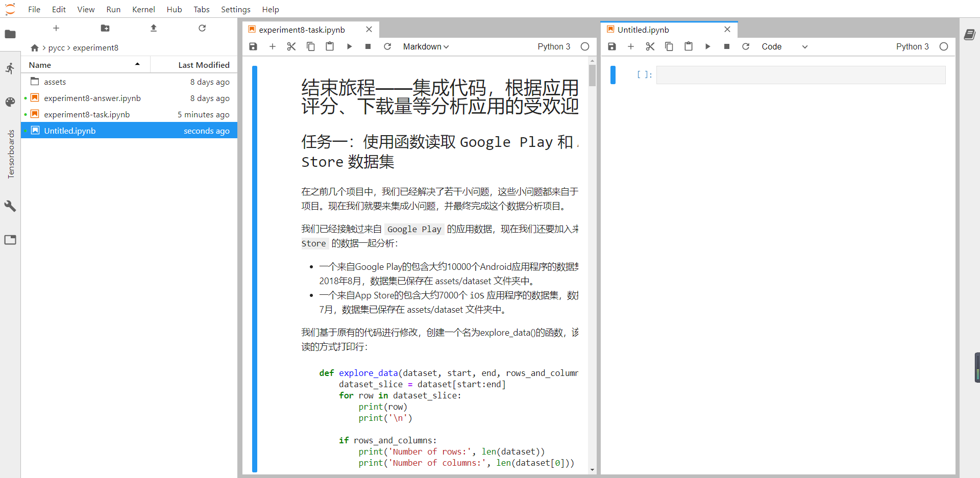Cut selected cells in experiment8-task notebook
This screenshot has height=478, width=980.
coord(291,46)
